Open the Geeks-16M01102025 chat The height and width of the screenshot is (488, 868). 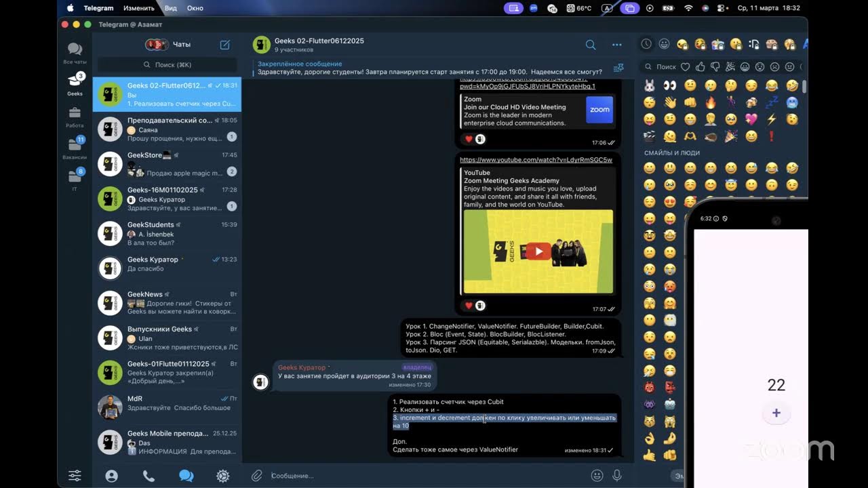click(x=167, y=199)
